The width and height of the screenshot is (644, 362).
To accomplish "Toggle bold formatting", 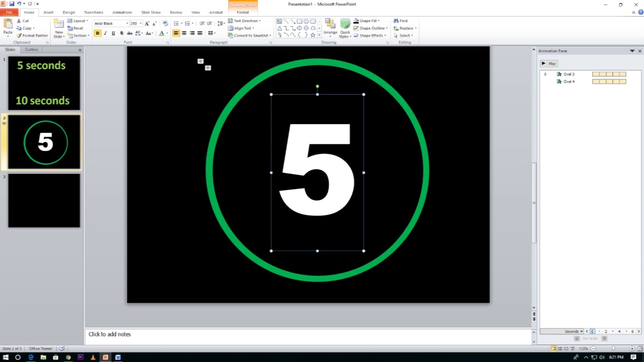I will tap(98, 33).
